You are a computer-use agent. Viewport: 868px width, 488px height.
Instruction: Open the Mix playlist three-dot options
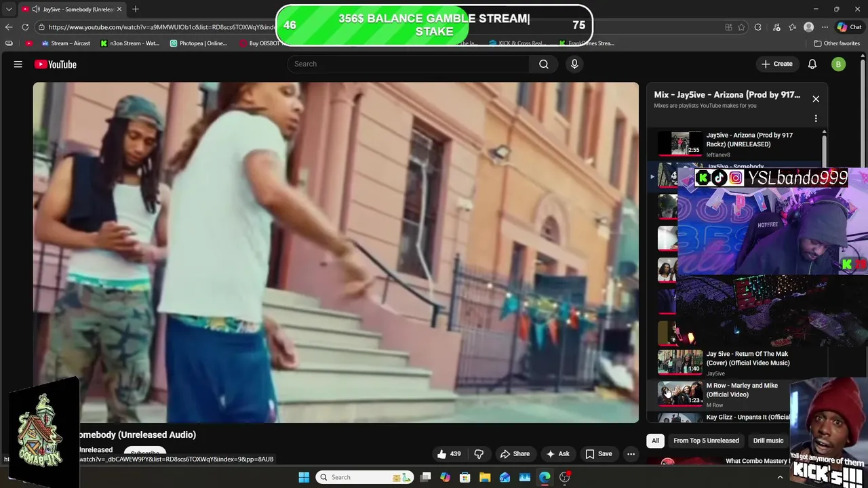[x=816, y=119]
